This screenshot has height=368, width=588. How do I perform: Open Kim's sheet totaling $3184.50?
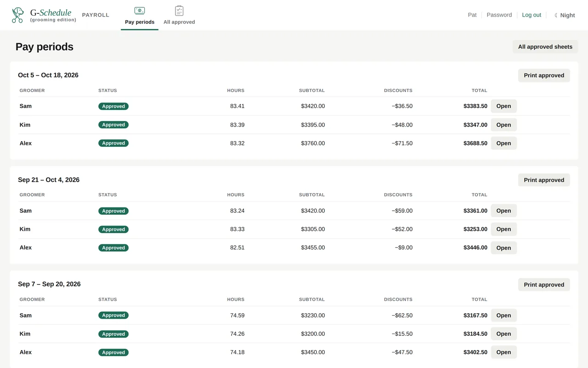click(503, 334)
